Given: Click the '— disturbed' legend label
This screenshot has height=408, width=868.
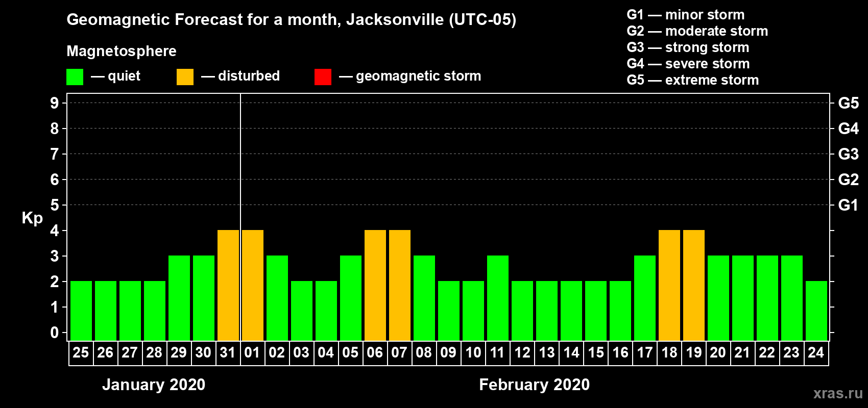Looking at the screenshot, I should 240,76.
